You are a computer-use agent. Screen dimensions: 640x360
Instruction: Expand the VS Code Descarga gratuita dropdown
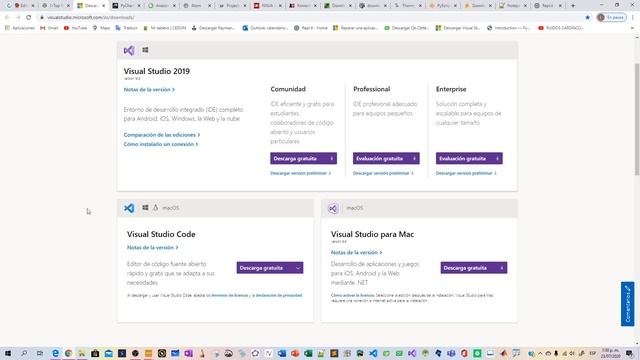point(298,268)
